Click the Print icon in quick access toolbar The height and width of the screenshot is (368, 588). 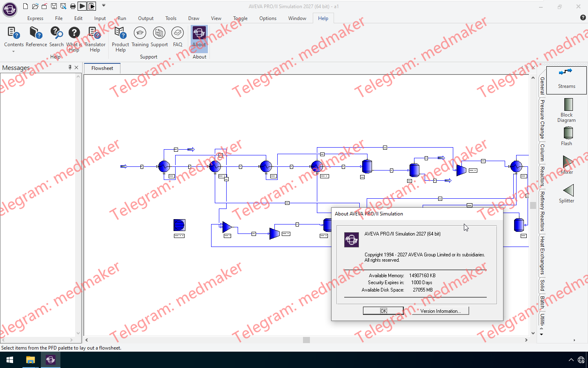73,6
